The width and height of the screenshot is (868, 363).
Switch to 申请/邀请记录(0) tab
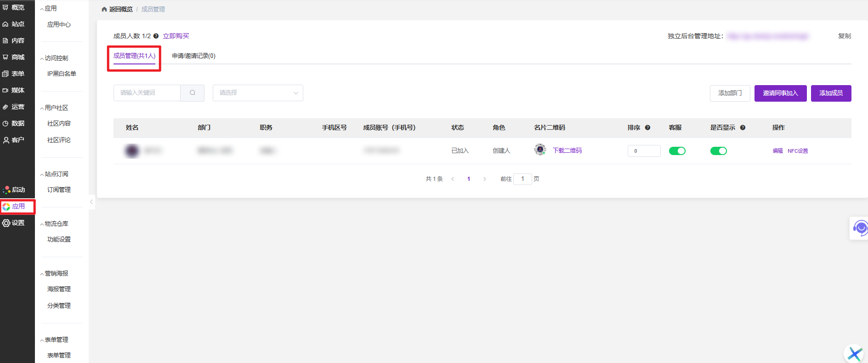click(193, 56)
